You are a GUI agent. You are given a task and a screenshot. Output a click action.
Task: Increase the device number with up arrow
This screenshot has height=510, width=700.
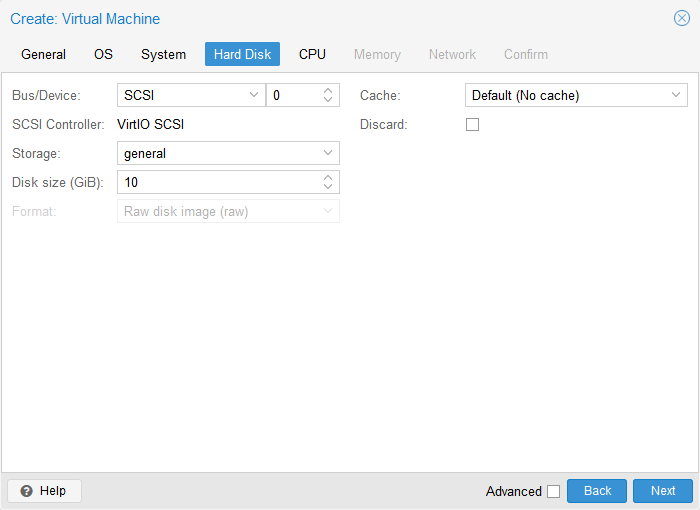coord(328,91)
